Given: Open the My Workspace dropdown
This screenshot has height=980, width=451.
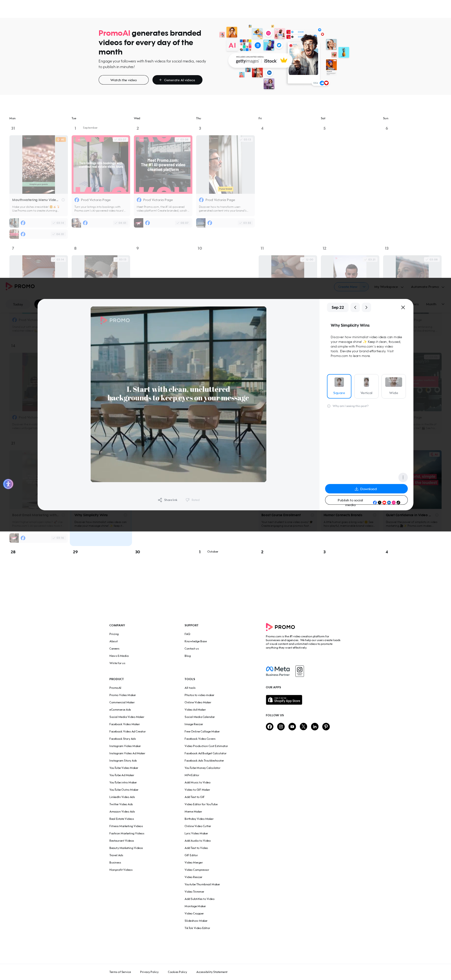Looking at the screenshot, I should 389,287.
